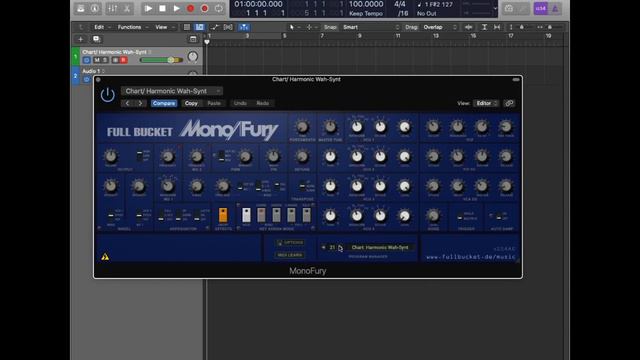Open the plugin preset name dropdown
The width and height of the screenshot is (640, 360).
(171, 91)
